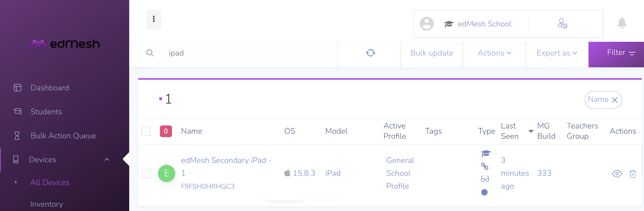Open the Export as dropdown

(557, 53)
